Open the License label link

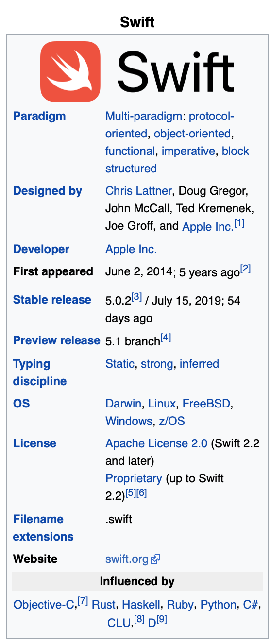pos(34,443)
